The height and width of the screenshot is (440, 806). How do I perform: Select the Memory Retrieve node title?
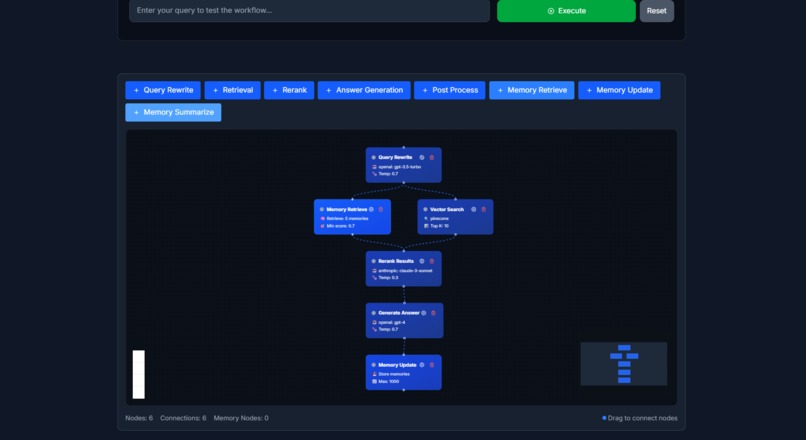(346, 209)
